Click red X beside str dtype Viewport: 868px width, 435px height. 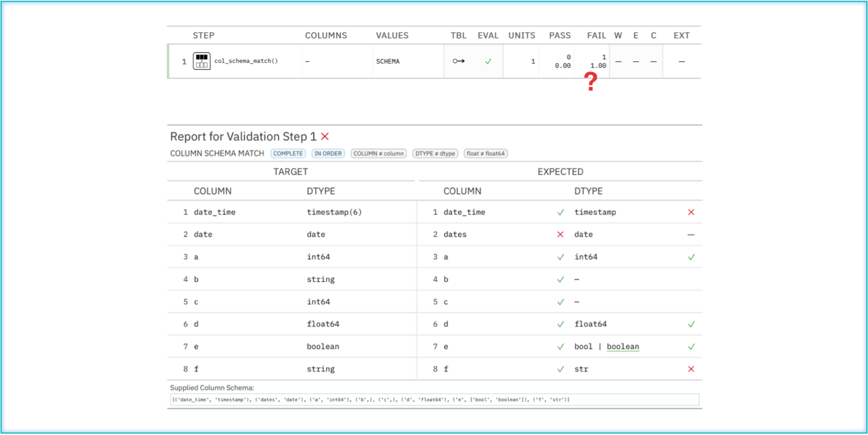click(x=691, y=369)
